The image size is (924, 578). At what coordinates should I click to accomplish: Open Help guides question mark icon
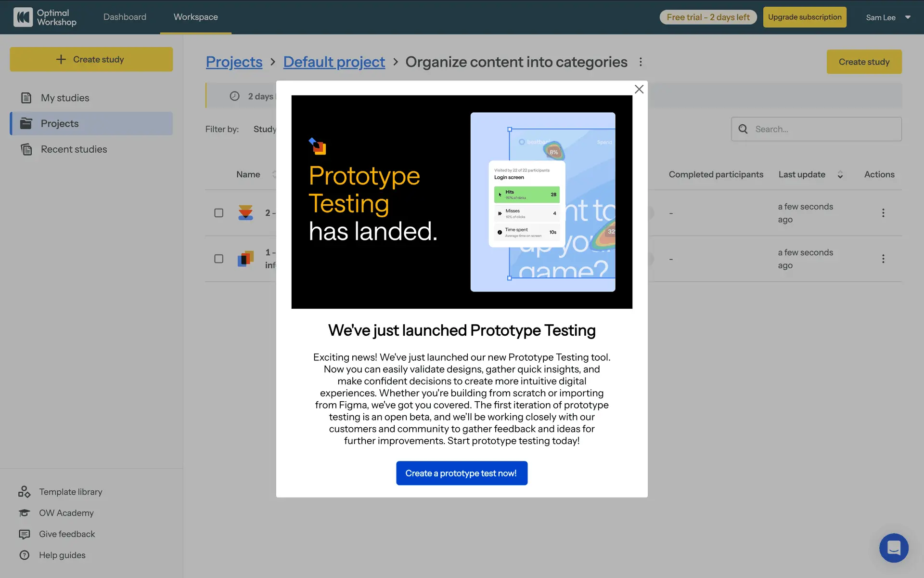[x=24, y=555]
